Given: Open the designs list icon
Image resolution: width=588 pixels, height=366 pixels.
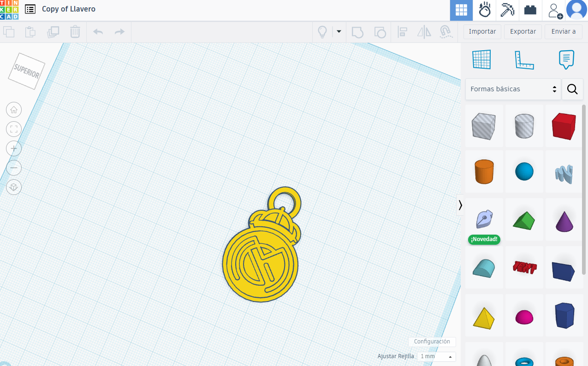Looking at the screenshot, I should (30, 9).
